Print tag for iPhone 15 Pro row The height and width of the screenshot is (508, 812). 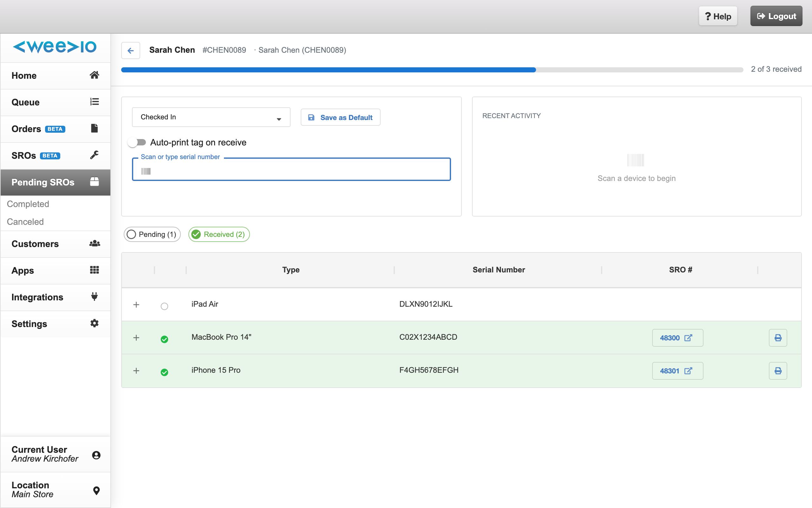click(778, 371)
